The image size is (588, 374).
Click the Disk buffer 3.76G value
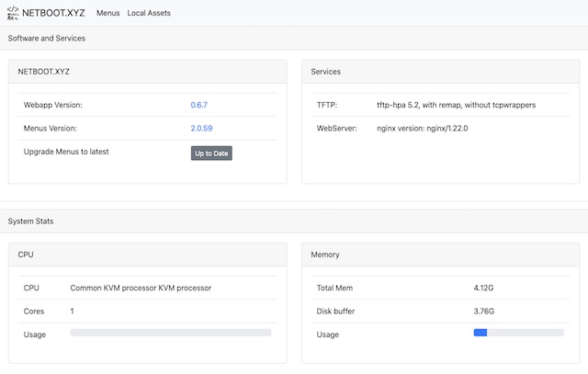coord(483,311)
